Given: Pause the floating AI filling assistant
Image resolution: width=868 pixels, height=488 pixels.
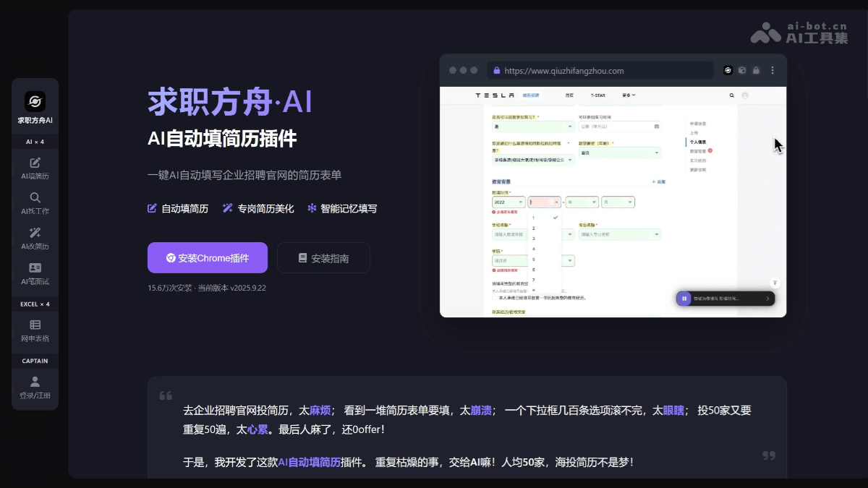Looking at the screenshot, I should pos(684,299).
